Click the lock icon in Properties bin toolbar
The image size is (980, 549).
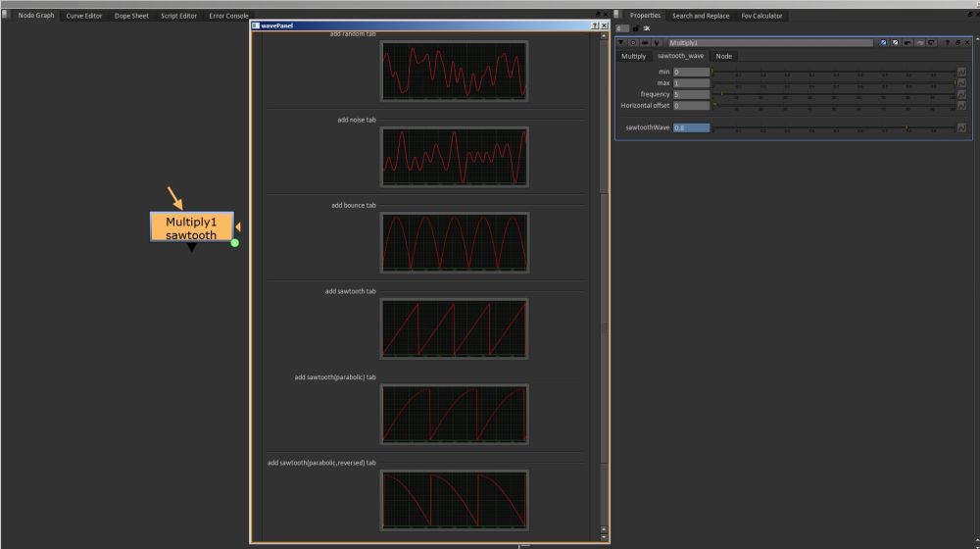click(636, 28)
